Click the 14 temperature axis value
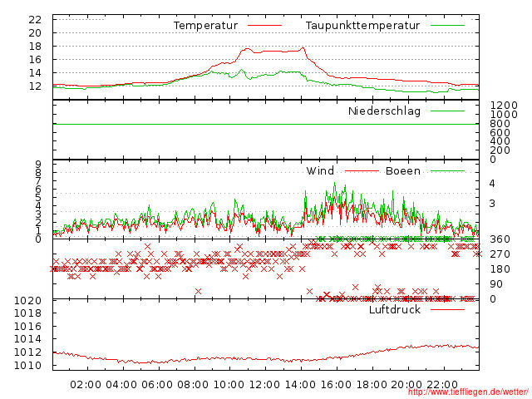This screenshot has height=399, width=532. [x=35, y=73]
